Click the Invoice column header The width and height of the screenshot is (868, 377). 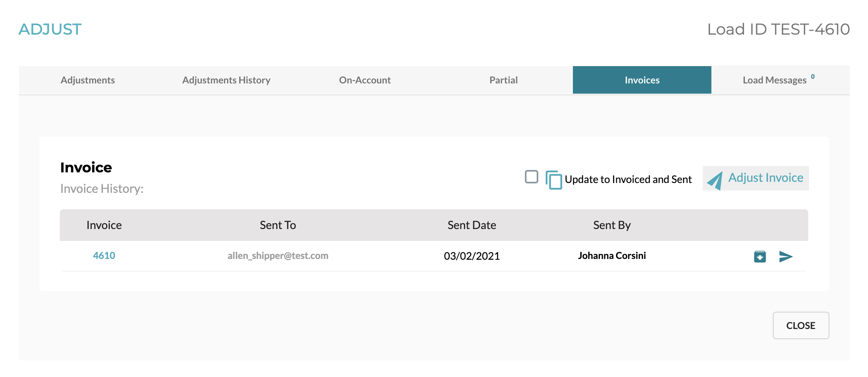click(104, 225)
